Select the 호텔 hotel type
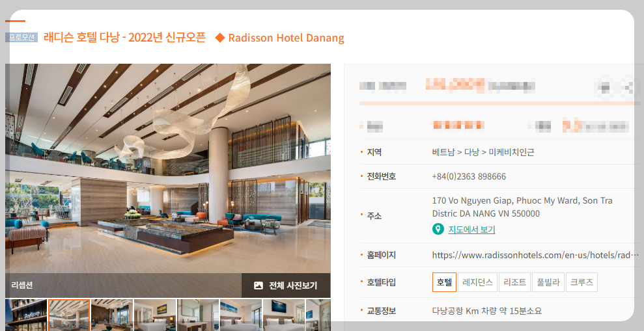The width and height of the screenshot is (644, 331). click(x=444, y=282)
